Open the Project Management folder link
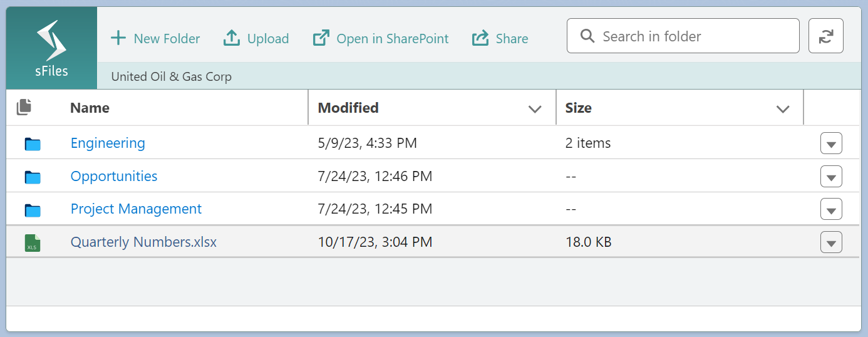 [x=136, y=209]
